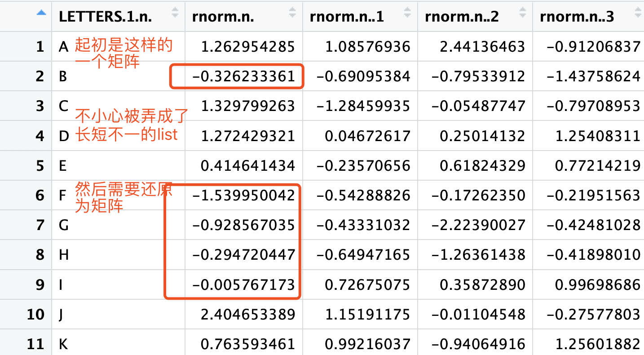644x355 pixels.
Task: Click cell with value -2.22390027
Action: pos(477,225)
